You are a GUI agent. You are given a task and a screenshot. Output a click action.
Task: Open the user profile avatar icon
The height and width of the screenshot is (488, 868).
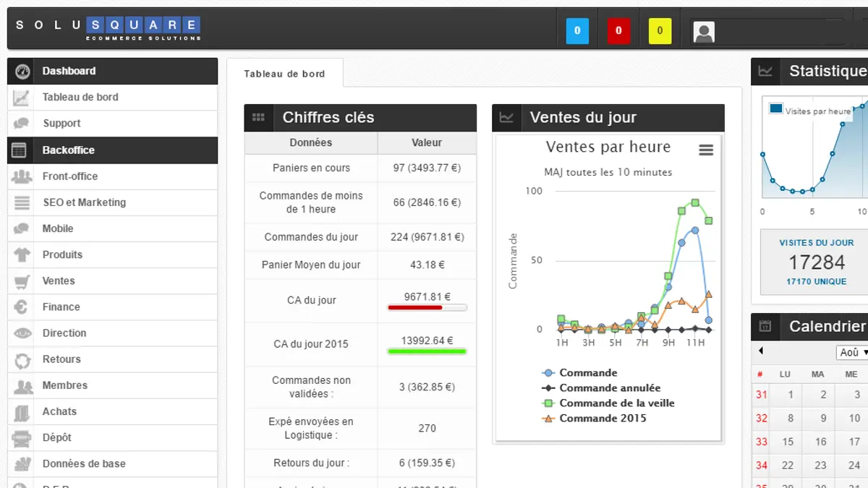pos(704,32)
